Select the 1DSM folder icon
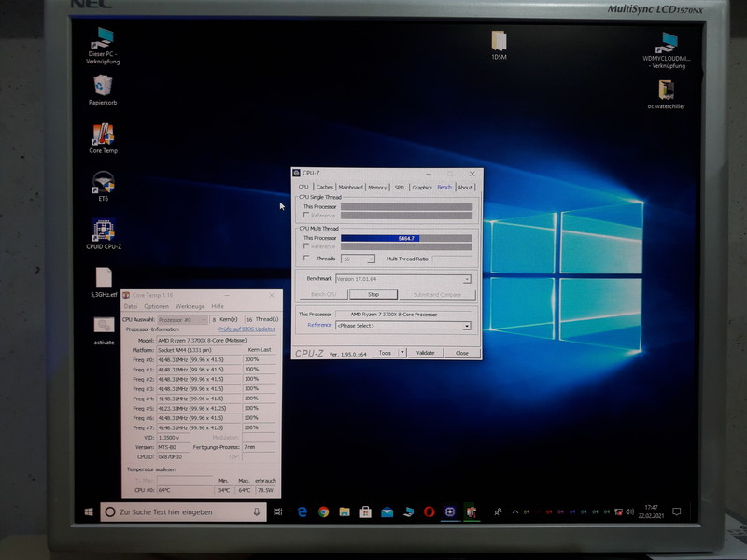Image resolution: width=747 pixels, height=560 pixels. [x=499, y=45]
